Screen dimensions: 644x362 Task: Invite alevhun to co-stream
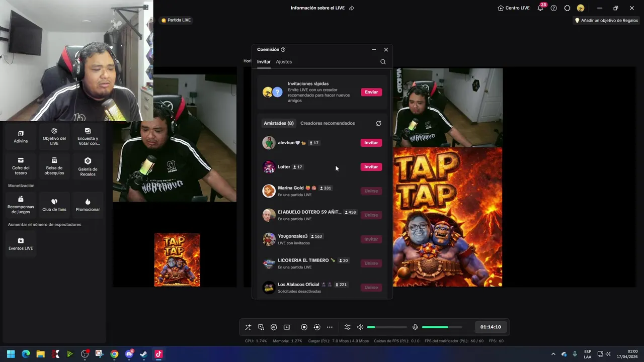(371, 143)
